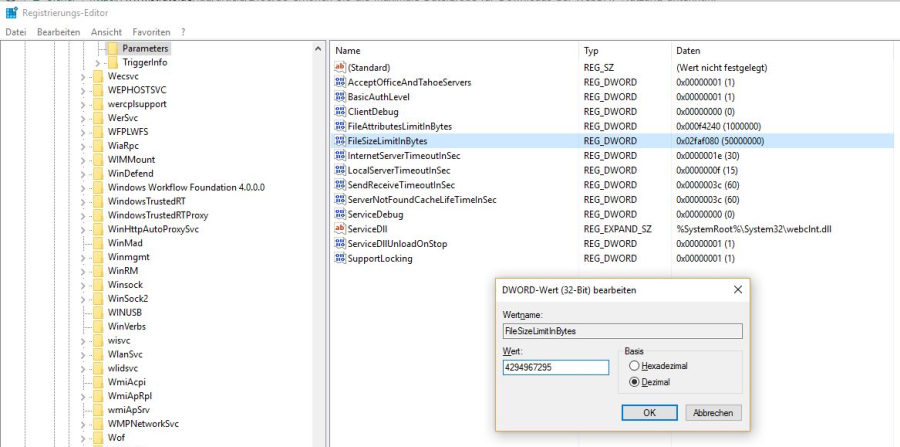
Task: Select the Windows Workflow Foundation 4.0.0.0 key
Action: 186,188
